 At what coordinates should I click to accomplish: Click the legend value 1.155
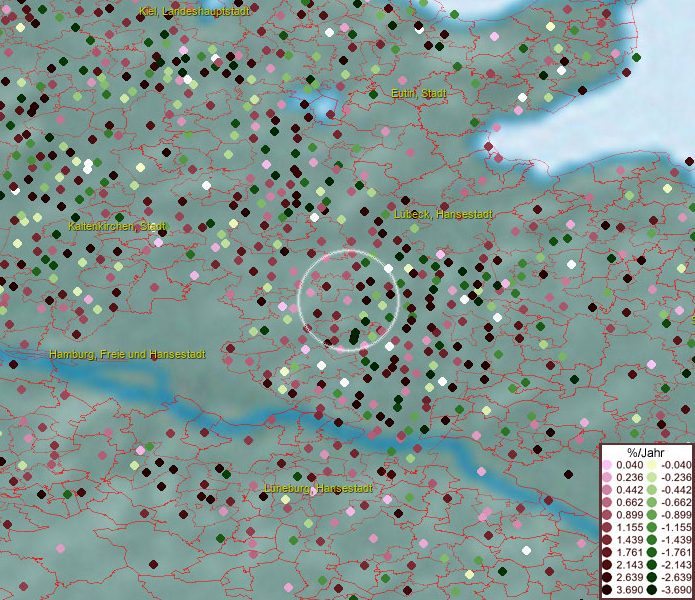click(629, 527)
